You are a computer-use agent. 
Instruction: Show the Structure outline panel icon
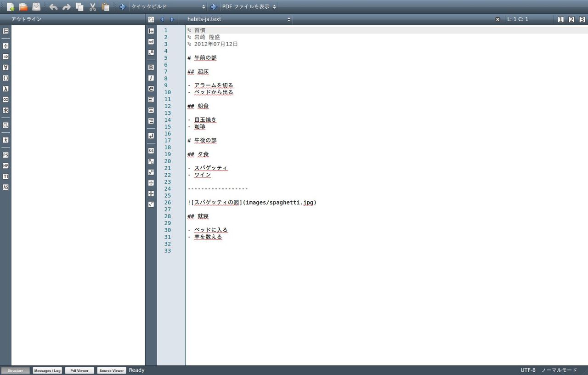tap(6, 31)
